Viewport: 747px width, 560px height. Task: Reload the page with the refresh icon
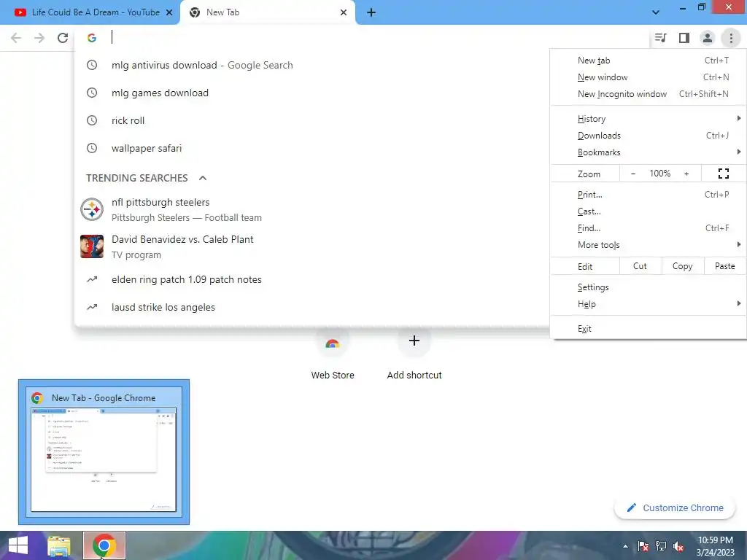[x=63, y=38]
